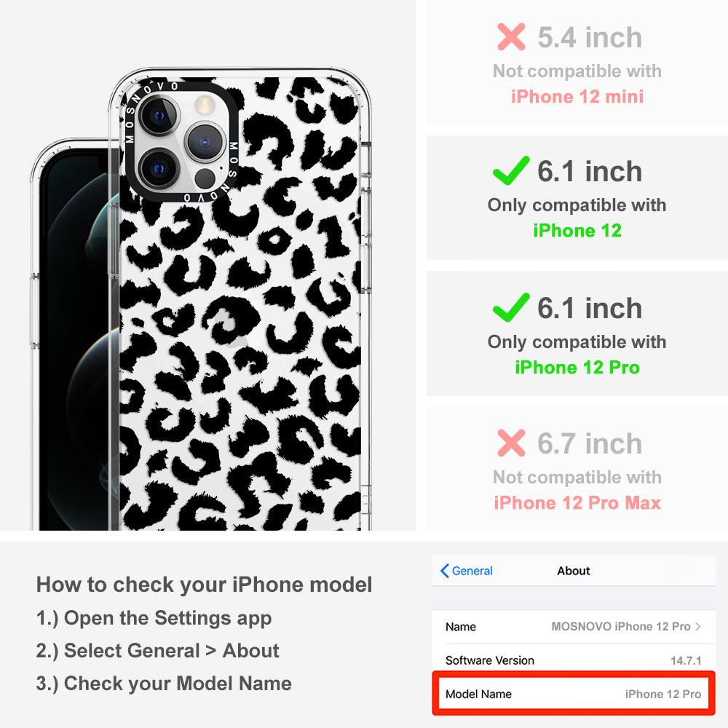
Task: Click the top-left camera lens on the case
Action: coord(159,115)
